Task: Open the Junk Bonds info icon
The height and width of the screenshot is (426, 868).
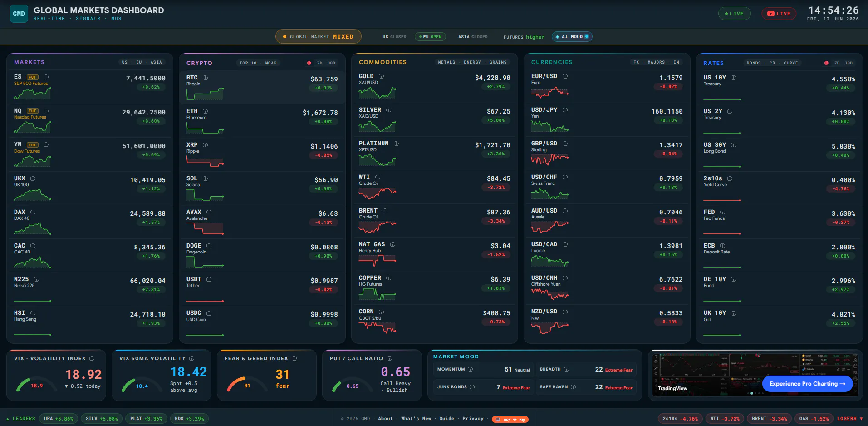Action: tap(472, 387)
